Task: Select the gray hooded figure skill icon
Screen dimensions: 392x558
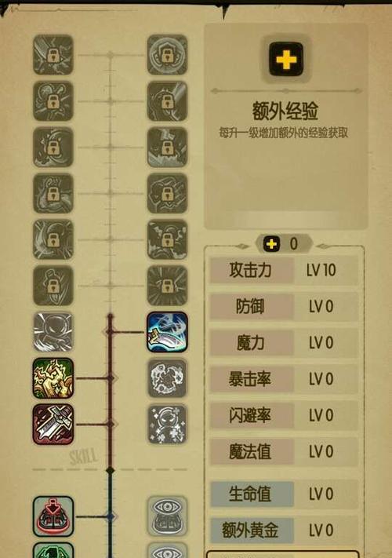Action: point(53,332)
